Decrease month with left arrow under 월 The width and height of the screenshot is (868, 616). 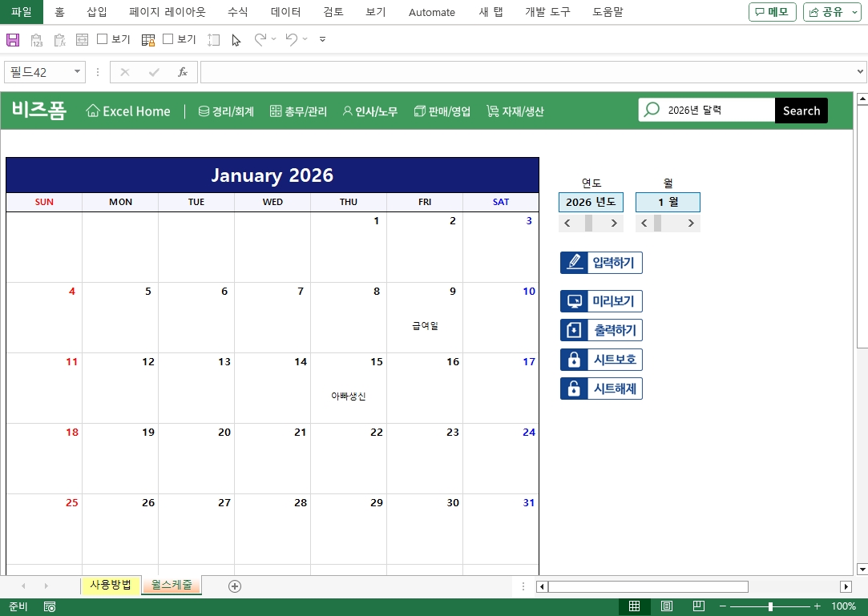[644, 223]
